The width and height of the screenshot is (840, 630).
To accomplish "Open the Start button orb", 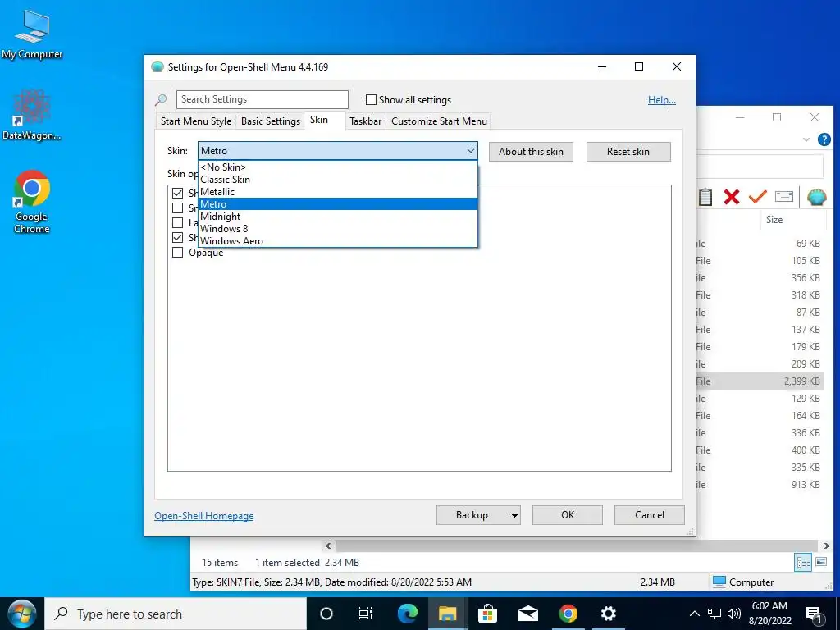I will (22, 614).
